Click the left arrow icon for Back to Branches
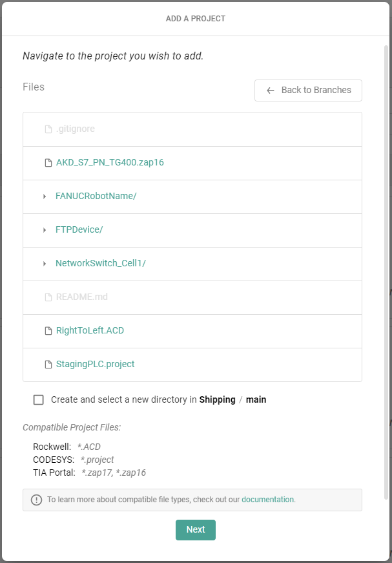The width and height of the screenshot is (392, 563). [x=271, y=90]
